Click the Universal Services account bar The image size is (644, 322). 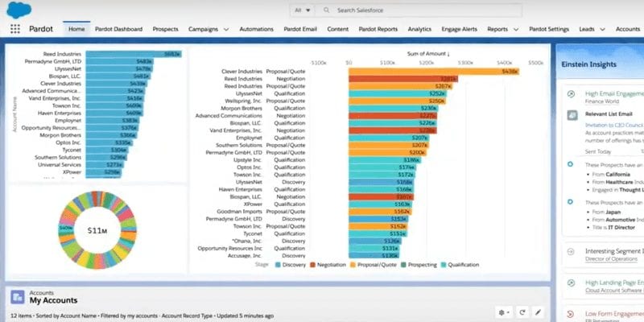click(105, 165)
